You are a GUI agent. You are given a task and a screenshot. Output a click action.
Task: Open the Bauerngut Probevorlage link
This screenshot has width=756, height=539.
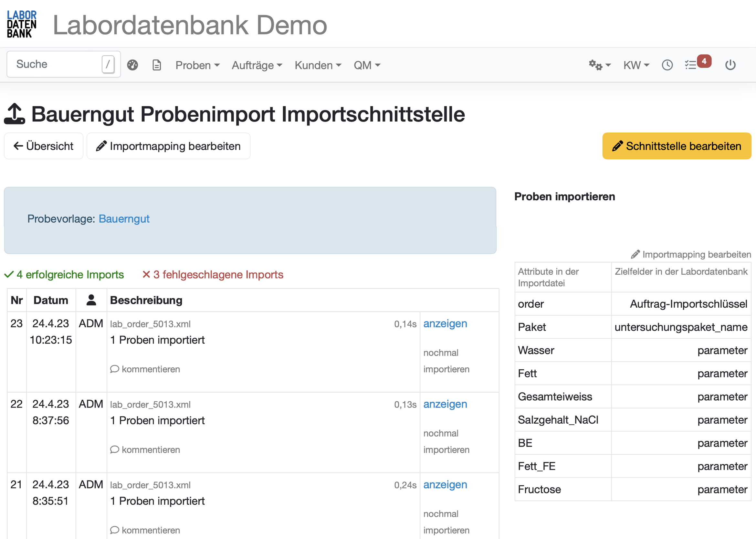pyautogui.click(x=124, y=219)
